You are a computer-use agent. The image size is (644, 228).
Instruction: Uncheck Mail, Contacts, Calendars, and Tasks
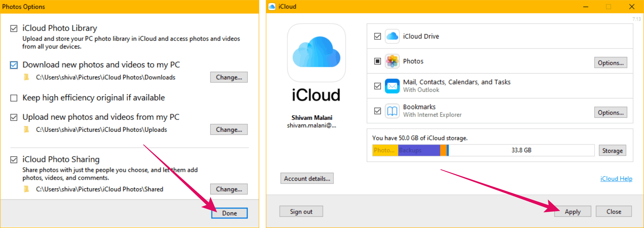point(377,86)
